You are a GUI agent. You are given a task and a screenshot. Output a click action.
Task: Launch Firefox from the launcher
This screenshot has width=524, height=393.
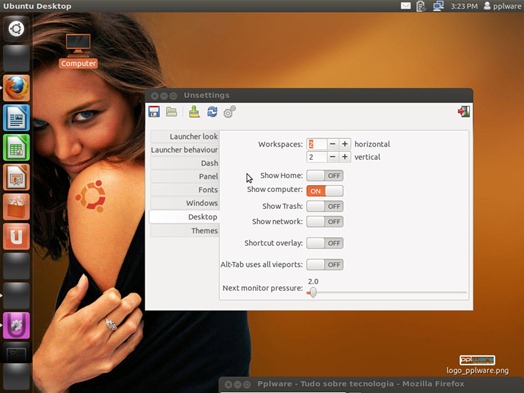[16, 88]
